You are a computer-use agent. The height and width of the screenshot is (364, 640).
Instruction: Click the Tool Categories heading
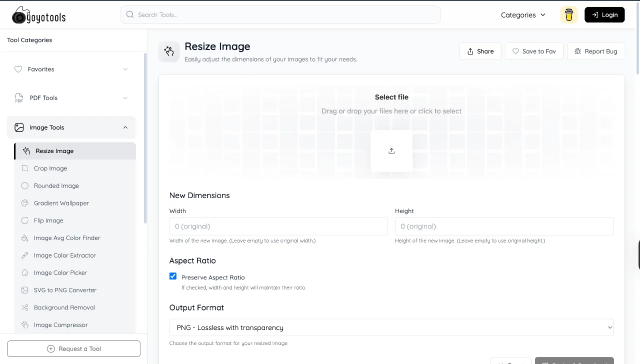tap(29, 40)
